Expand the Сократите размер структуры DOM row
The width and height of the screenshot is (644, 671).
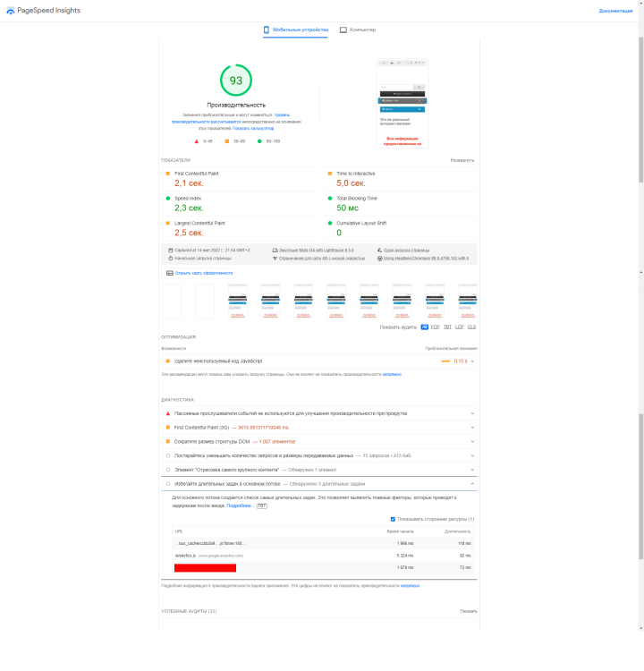click(x=472, y=441)
